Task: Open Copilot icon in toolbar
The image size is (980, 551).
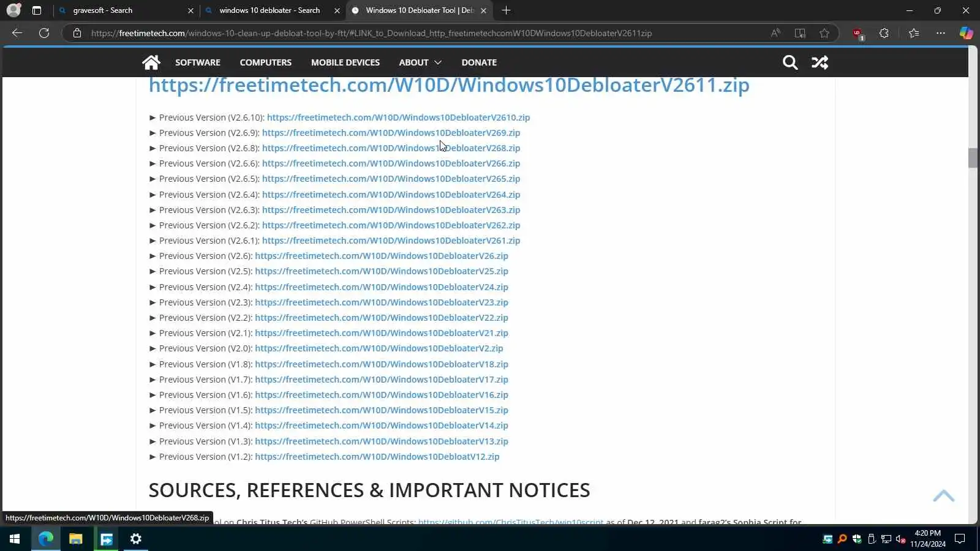Action: click(x=966, y=33)
